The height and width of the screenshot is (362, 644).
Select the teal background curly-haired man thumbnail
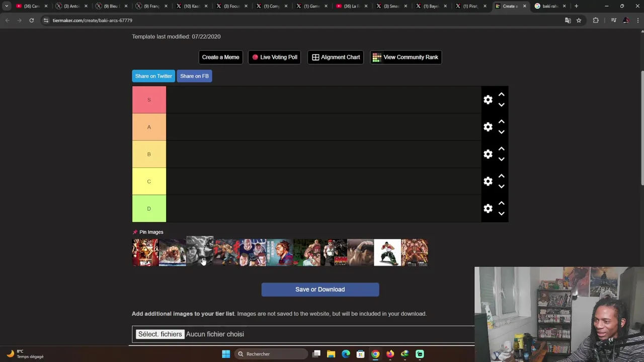pyautogui.click(x=280, y=252)
